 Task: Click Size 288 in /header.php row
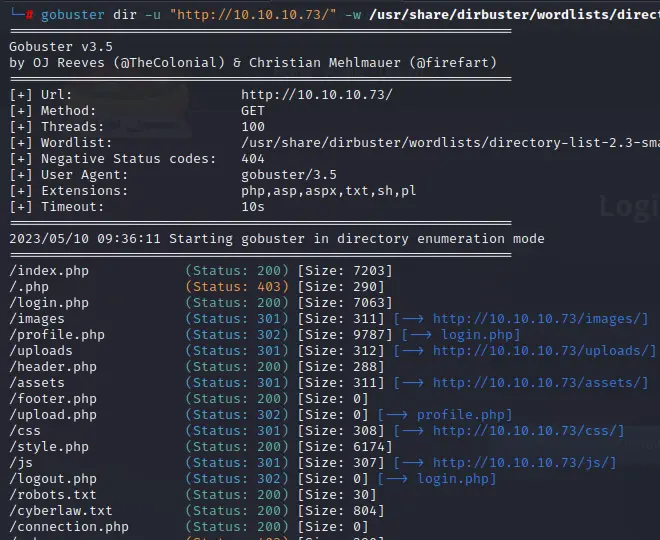[x=341, y=367]
